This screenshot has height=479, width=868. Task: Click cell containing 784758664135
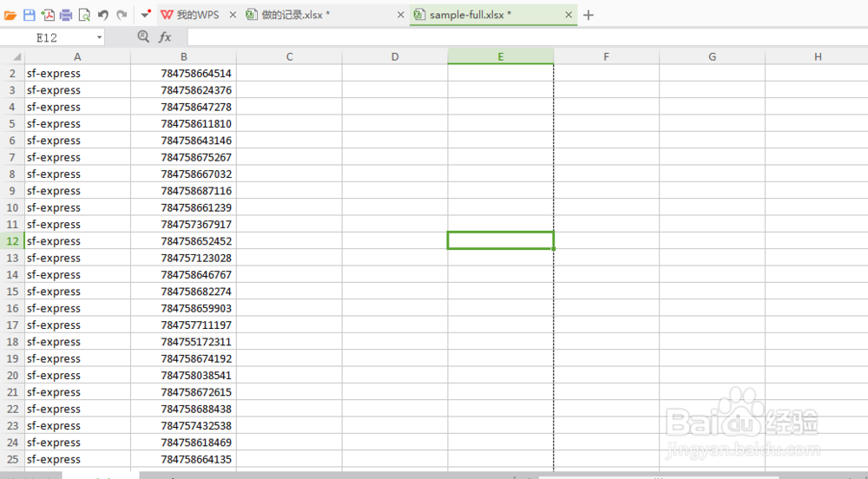click(x=183, y=459)
